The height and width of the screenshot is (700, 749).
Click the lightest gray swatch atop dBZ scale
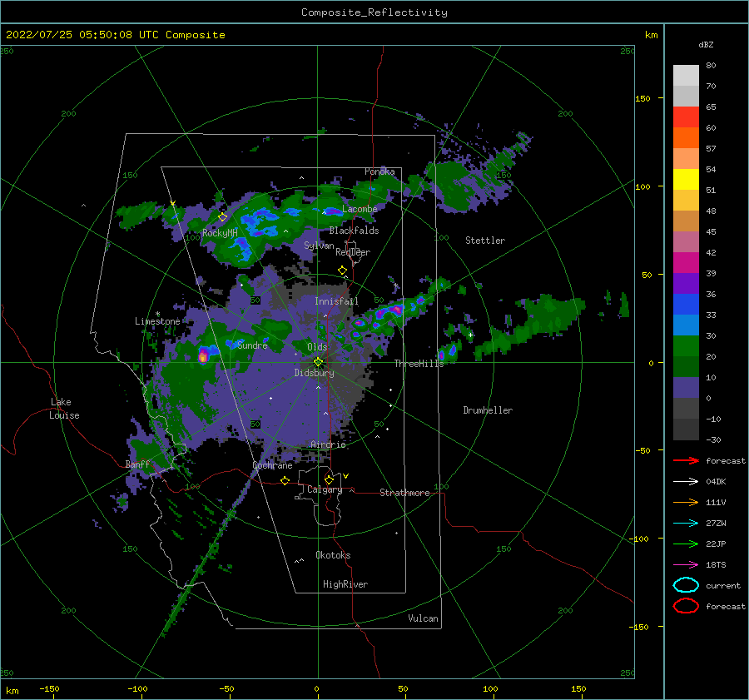[686, 76]
